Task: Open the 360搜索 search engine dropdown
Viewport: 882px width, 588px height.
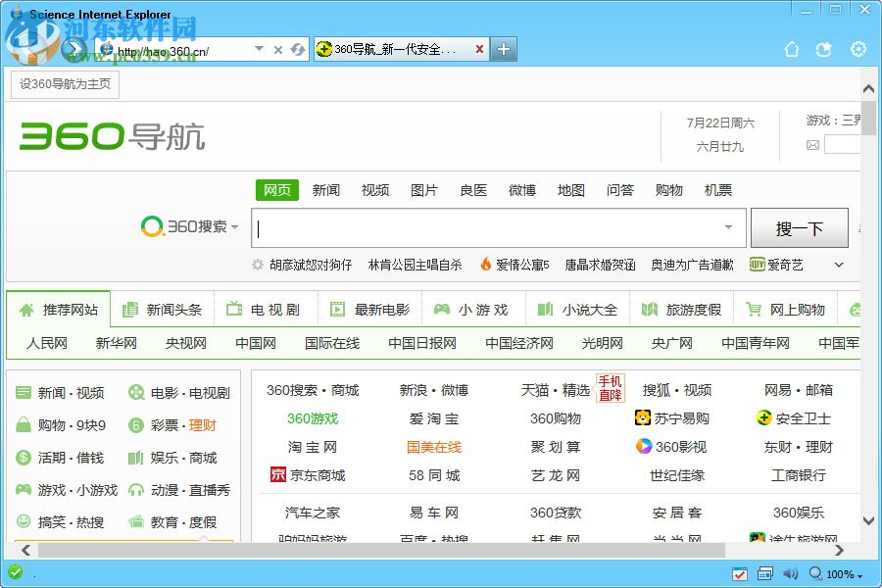Action: click(x=232, y=226)
